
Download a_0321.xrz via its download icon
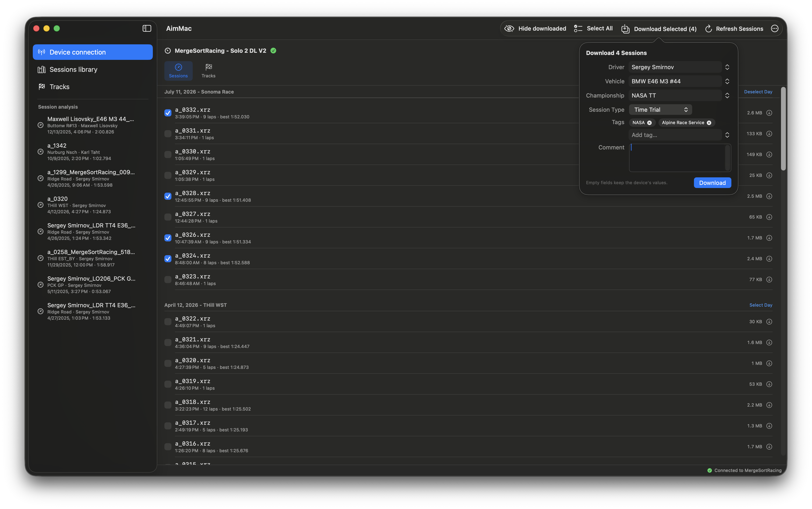coord(769,343)
